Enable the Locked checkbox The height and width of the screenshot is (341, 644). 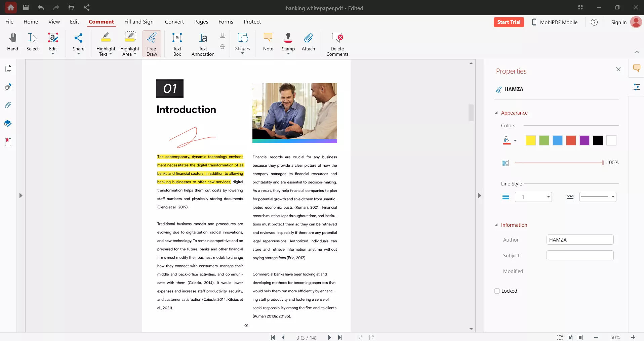[x=497, y=291]
